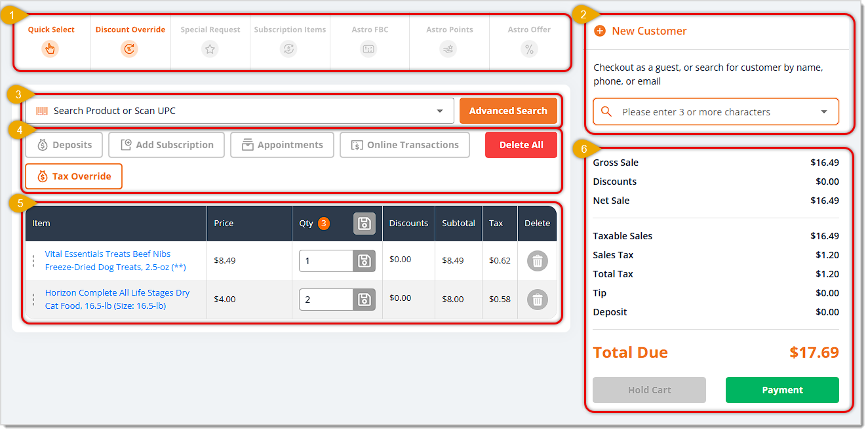This screenshot has width=868, height=432.
Task: Click the Horizon Complete row drag handle
Action: click(33, 300)
